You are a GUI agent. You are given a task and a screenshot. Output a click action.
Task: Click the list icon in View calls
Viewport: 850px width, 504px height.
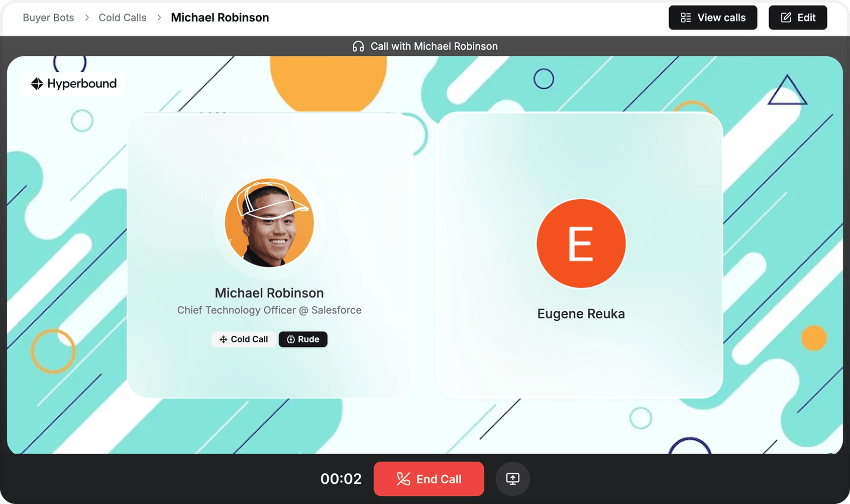686,18
